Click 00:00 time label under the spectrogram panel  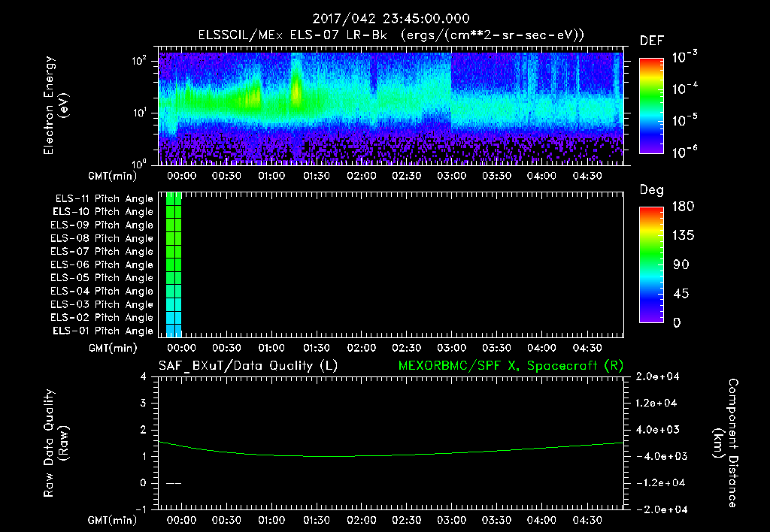click(x=182, y=176)
